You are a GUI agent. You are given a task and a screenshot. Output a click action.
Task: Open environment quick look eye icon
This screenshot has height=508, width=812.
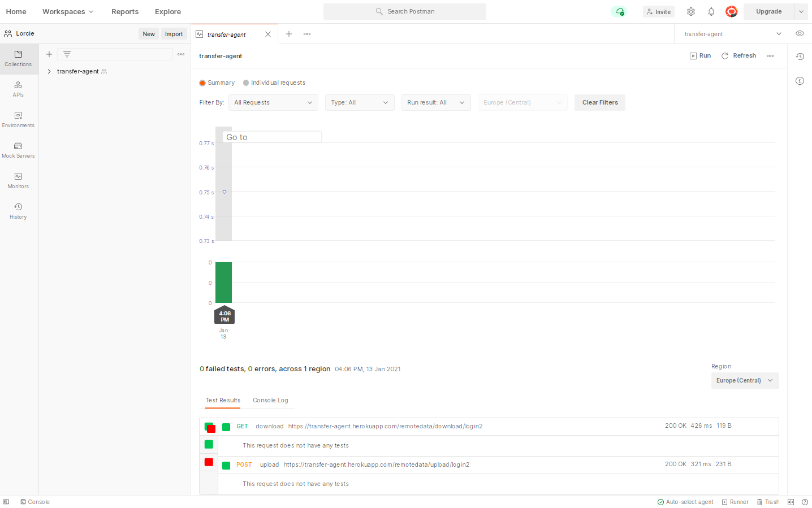800,33
